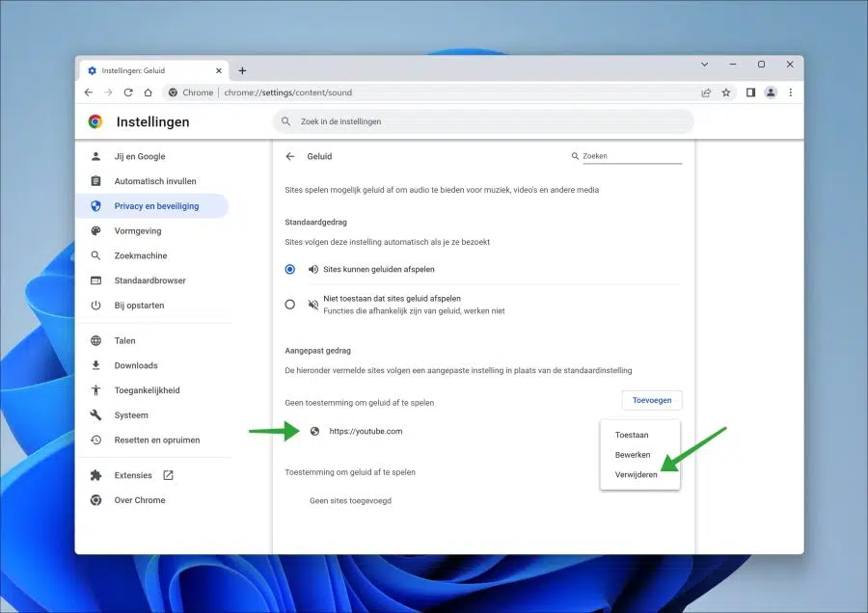Click the Zoek in de instellingen search field
This screenshot has width=868, height=613.
(483, 121)
